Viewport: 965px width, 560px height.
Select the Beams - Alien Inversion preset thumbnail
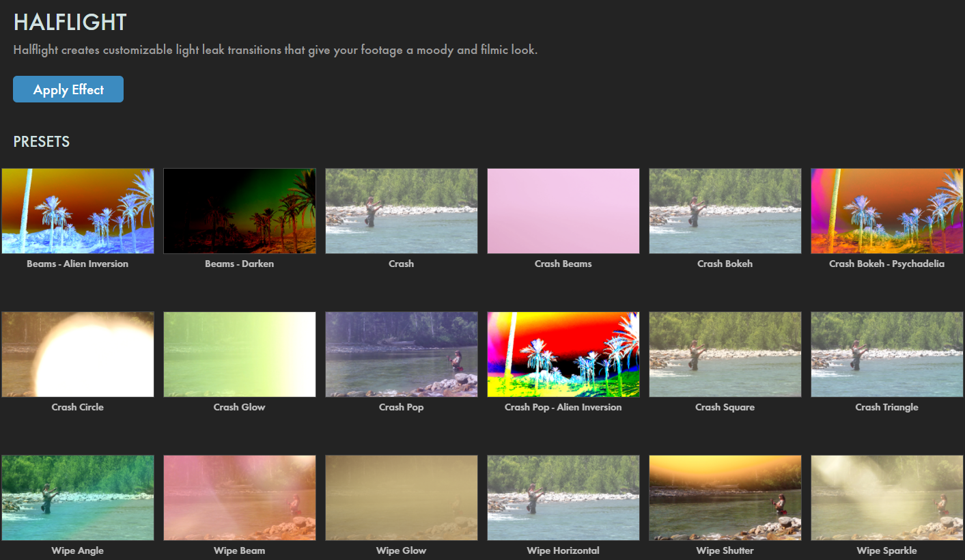pos(78,211)
